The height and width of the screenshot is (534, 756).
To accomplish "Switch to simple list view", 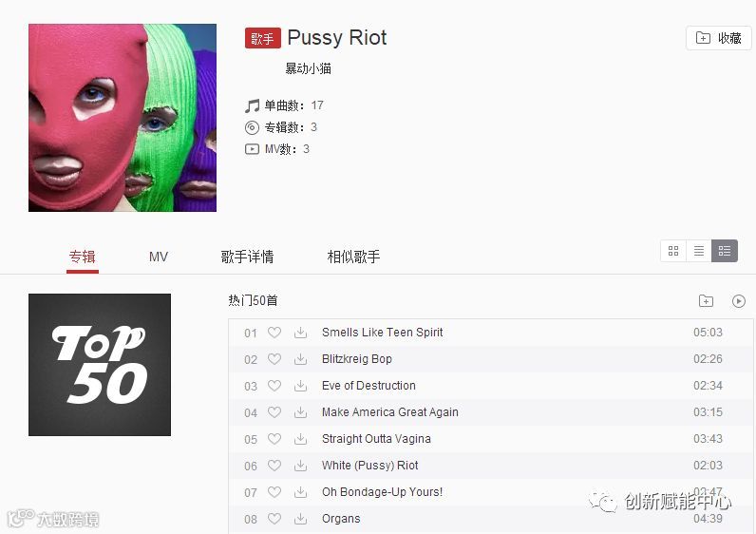I will (x=699, y=251).
